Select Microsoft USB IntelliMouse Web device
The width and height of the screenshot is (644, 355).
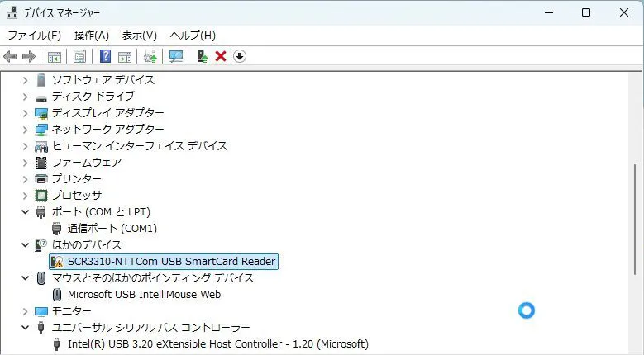click(x=144, y=295)
